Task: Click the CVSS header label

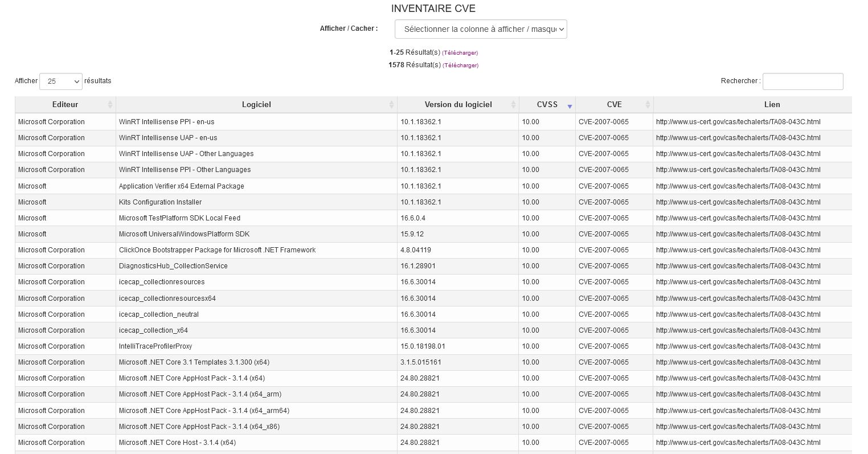Action: point(547,105)
